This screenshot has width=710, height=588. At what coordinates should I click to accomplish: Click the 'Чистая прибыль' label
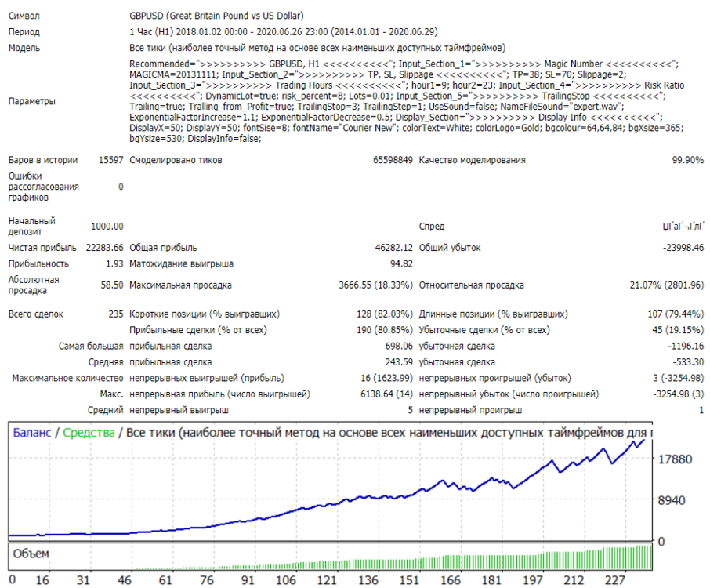click(x=42, y=248)
